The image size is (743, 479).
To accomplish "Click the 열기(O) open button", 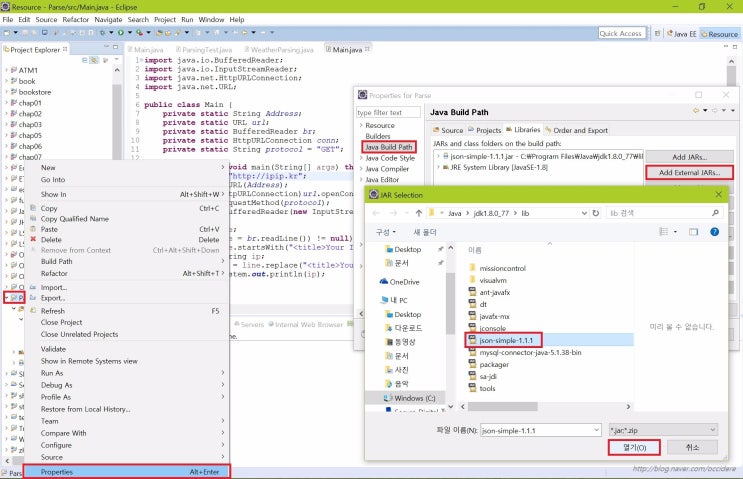I will [633, 447].
